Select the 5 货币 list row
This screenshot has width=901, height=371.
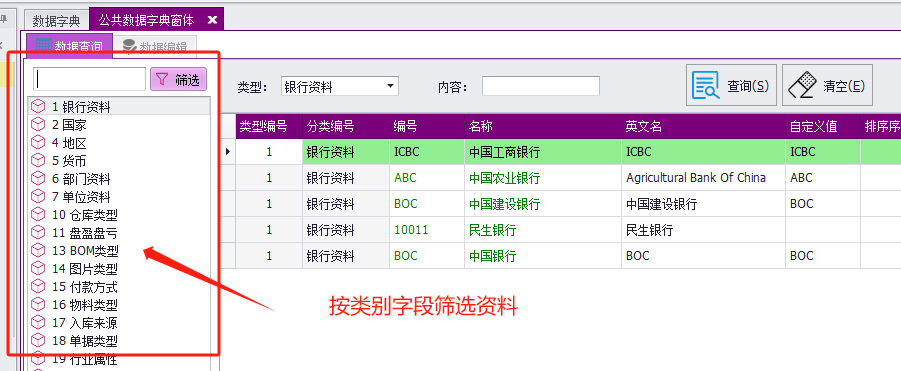(x=119, y=160)
